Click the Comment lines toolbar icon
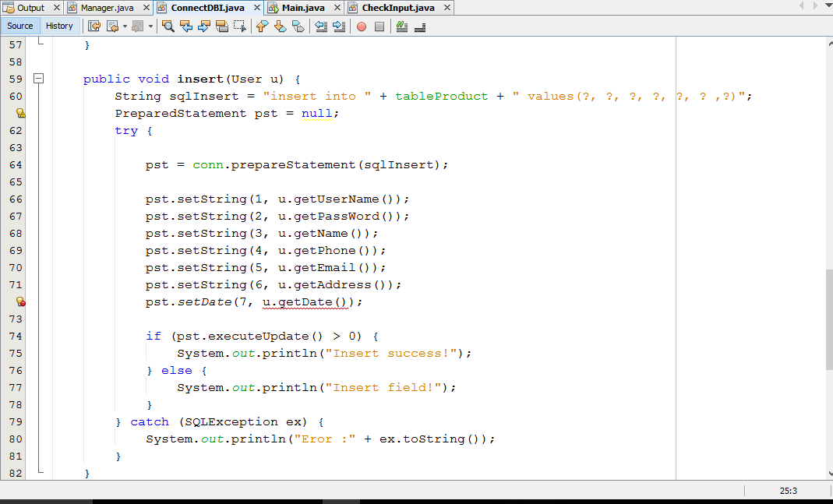 click(x=401, y=26)
